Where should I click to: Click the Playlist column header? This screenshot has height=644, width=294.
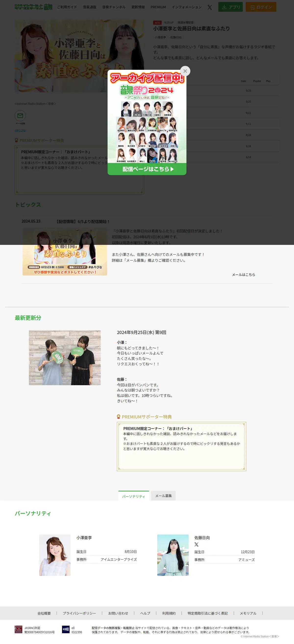(257, 81)
